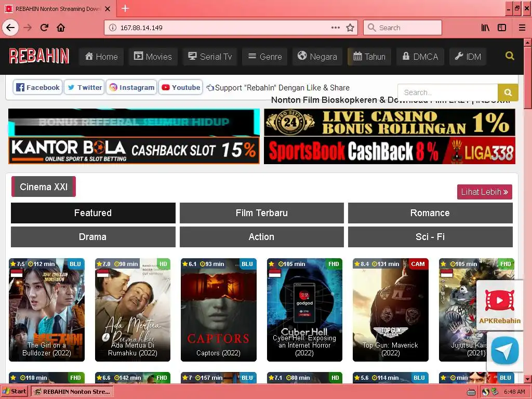Screen dimensions: 532x399
Task: Open the Captors (2022) poster
Action: pos(219,310)
